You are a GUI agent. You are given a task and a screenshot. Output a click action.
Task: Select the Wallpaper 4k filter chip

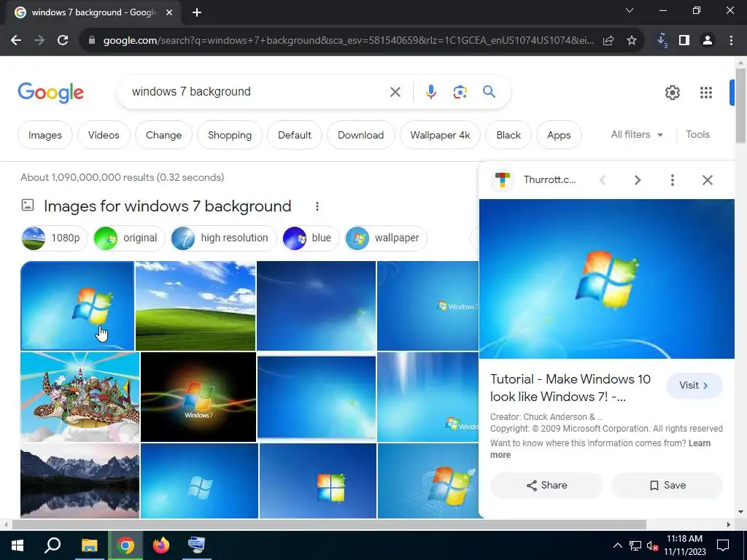pyautogui.click(x=440, y=135)
